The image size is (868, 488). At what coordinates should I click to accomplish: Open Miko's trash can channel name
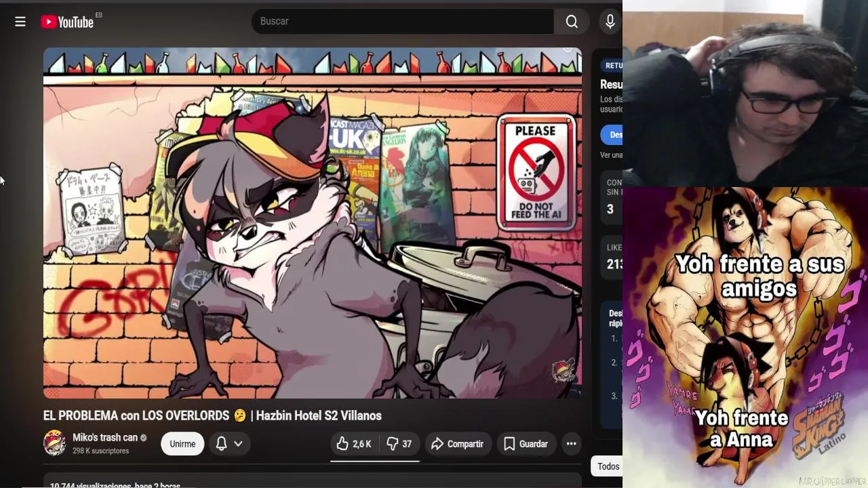point(105,438)
